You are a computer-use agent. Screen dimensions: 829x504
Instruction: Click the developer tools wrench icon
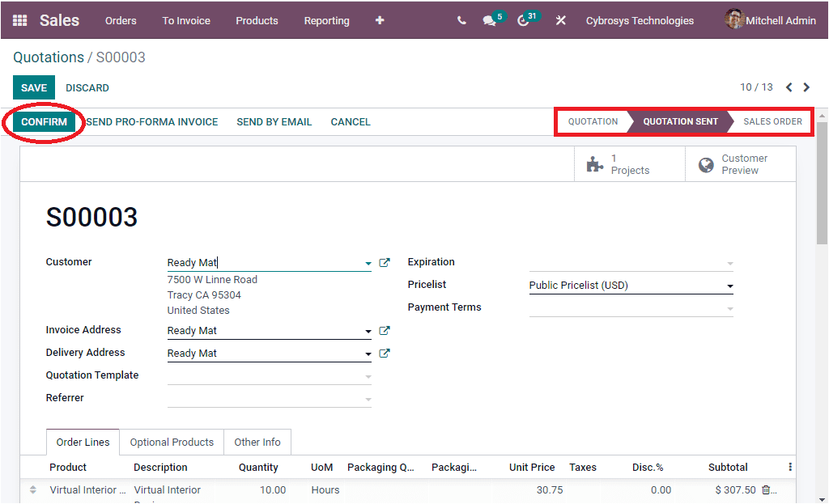pyautogui.click(x=560, y=20)
